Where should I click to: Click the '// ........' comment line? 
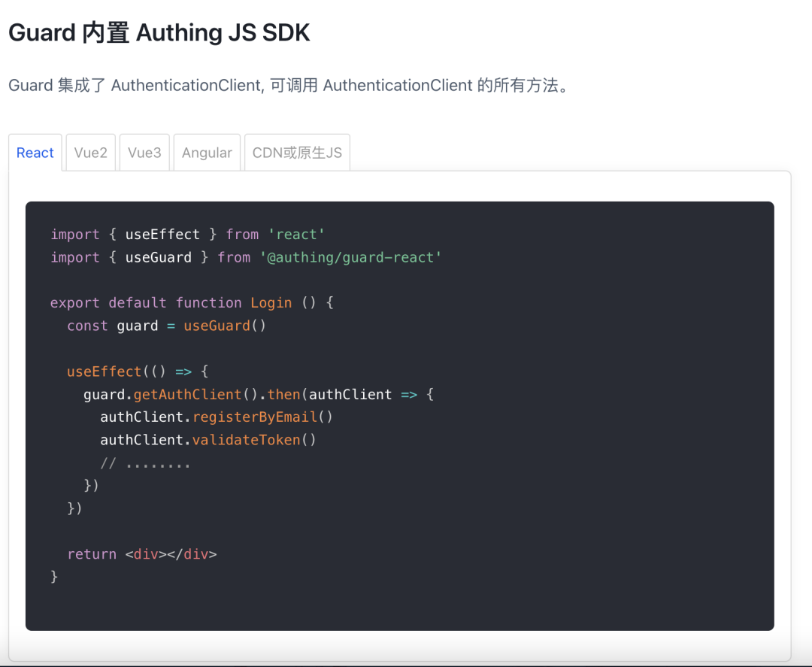click(145, 463)
